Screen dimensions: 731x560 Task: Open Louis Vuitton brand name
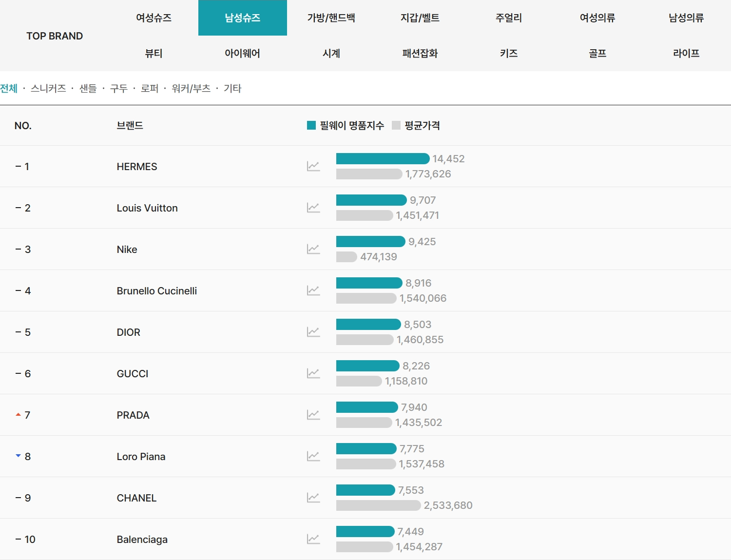pyautogui.click(x=147, y=208)
